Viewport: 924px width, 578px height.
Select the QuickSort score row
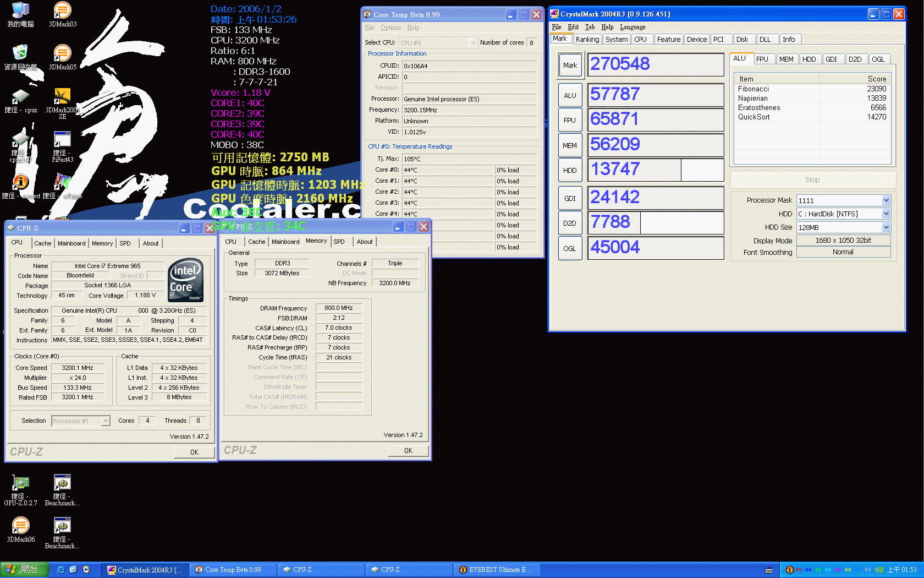point(812,117)
